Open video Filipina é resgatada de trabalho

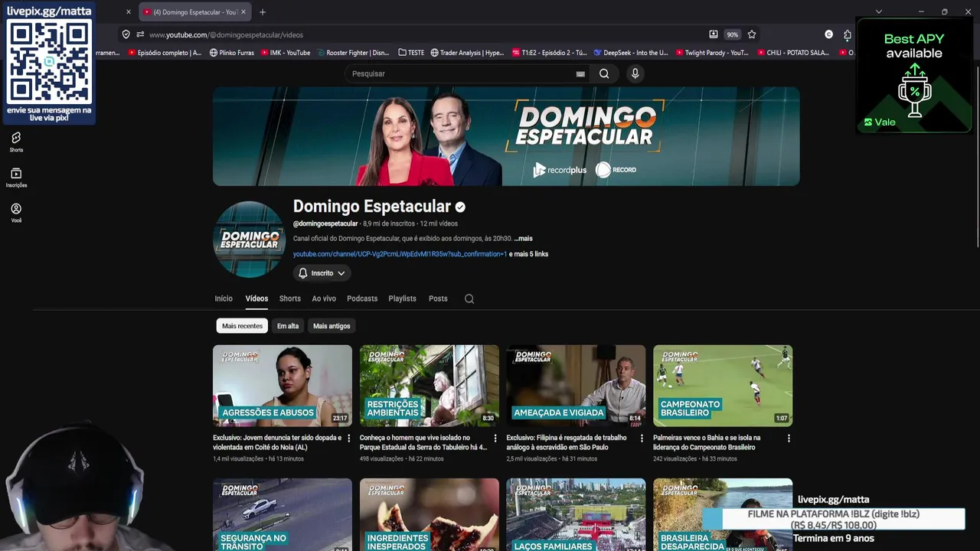567,442
